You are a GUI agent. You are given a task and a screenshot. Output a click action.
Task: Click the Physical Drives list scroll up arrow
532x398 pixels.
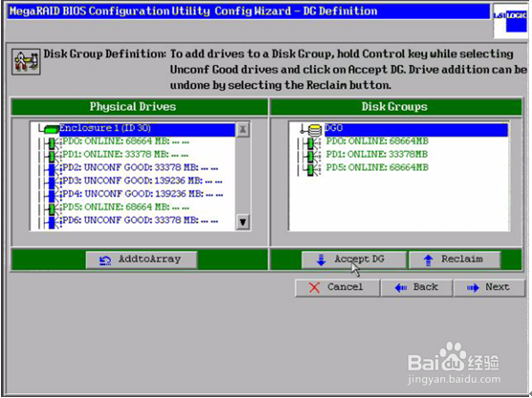coord(243,130)
